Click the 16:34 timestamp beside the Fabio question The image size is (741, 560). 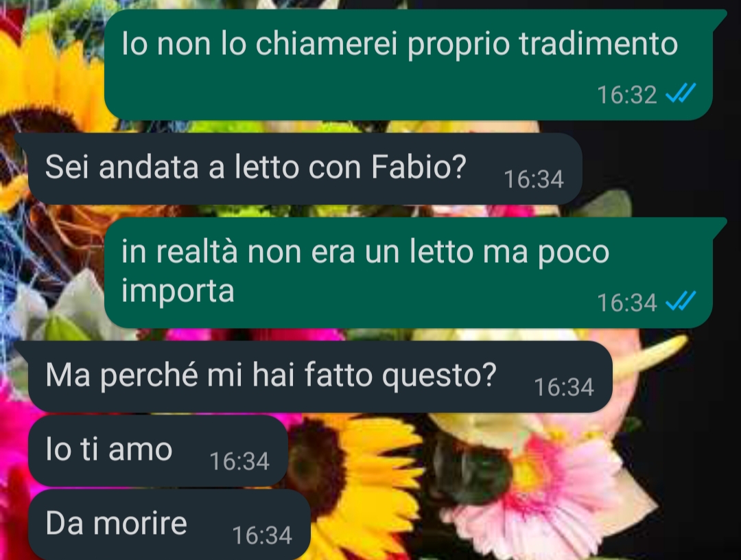[x=534, y=180]
